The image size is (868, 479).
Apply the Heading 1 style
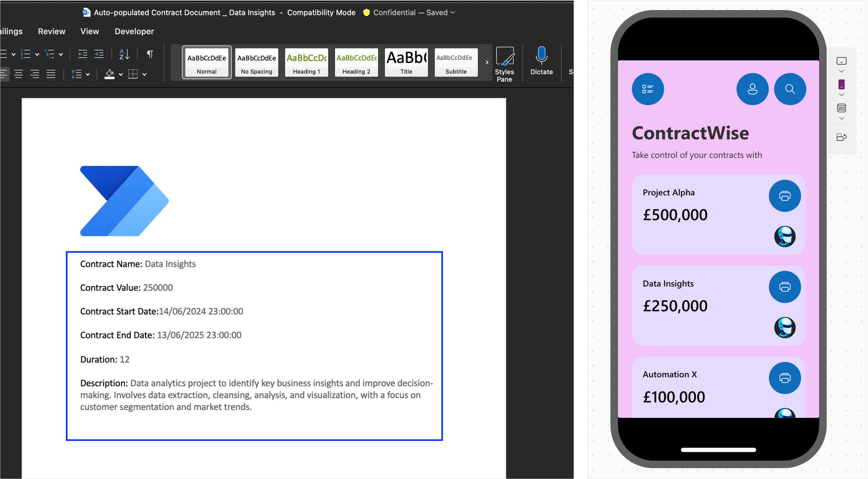(307, 62)
